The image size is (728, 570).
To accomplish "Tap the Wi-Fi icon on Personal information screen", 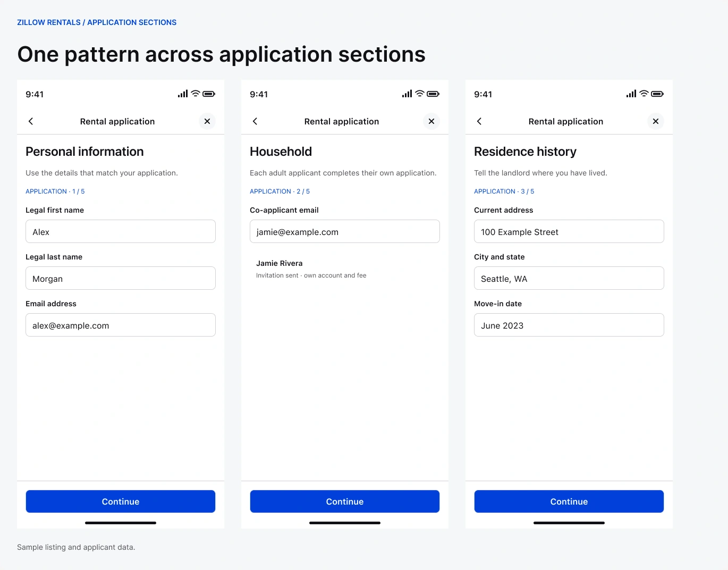I will [x=196, y=94].
